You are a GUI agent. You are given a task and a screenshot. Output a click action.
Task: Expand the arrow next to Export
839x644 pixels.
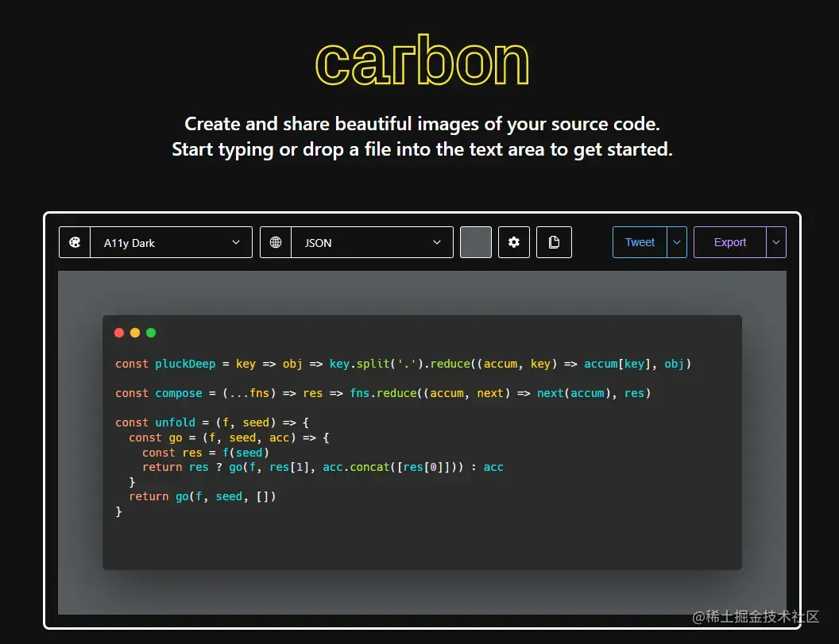776,242
